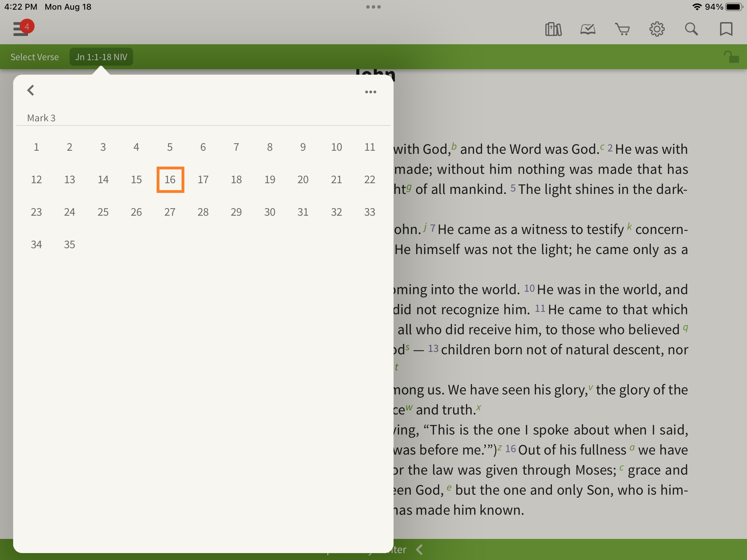
Task: Open the settings gear
Action: pos(657,29)
